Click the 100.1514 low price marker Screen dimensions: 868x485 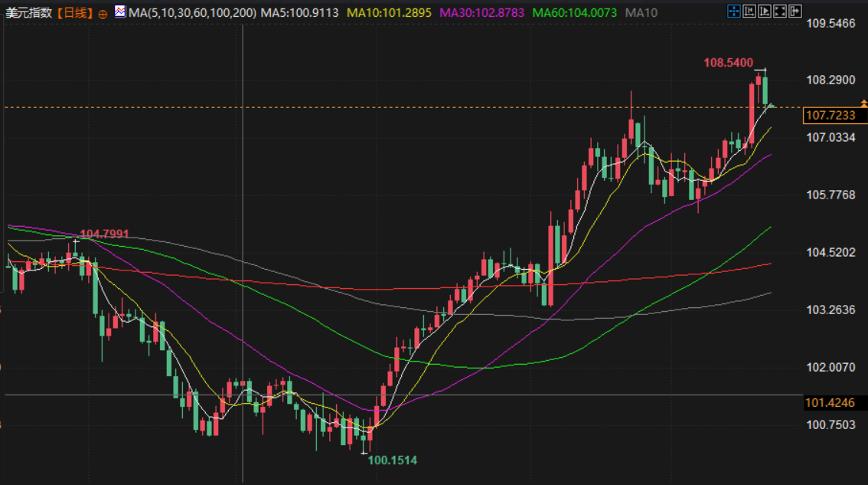point(392,460)
